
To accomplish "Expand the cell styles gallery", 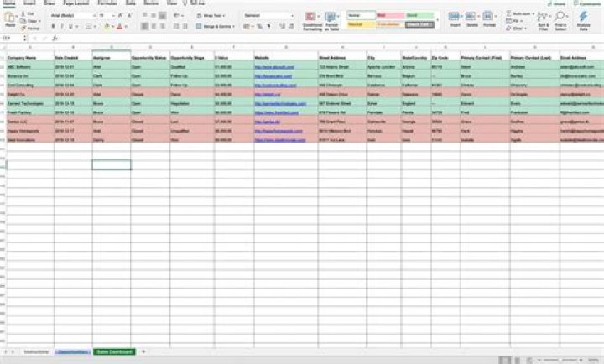I will pyautogui.click(x=437, y=20).
